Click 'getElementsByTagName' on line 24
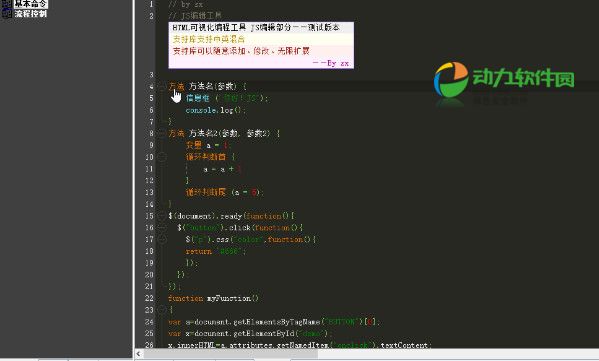The height and width of the screenshot is (361, 599). pos(277,322)
